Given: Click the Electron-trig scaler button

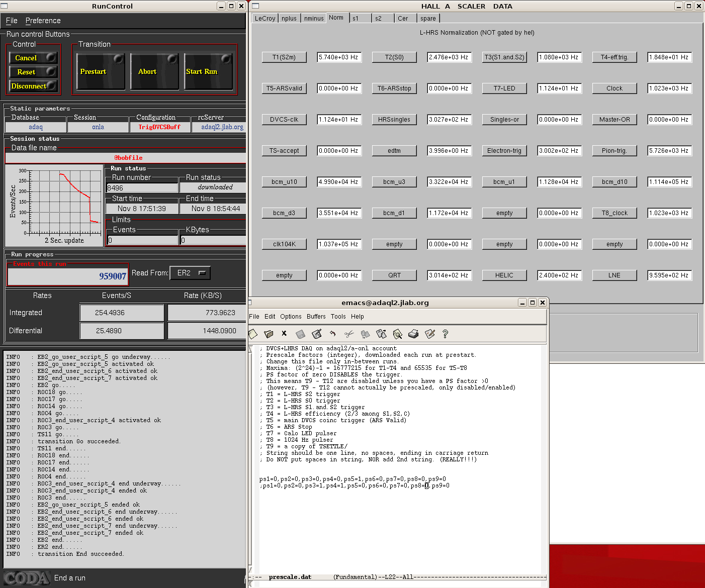Looking at the screenshot, I should (x=504, y=151).
